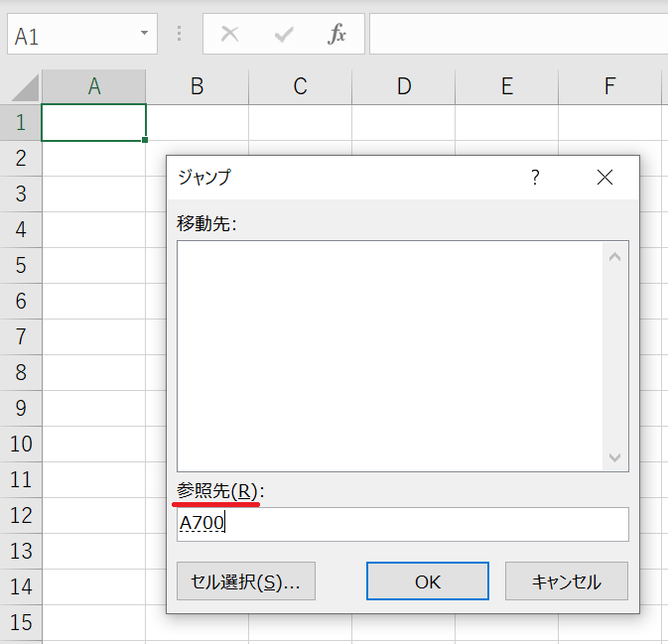The width and height of the screenshot is (668, 644).
Task: Select column C header
Action: click(x=300, y=87)
